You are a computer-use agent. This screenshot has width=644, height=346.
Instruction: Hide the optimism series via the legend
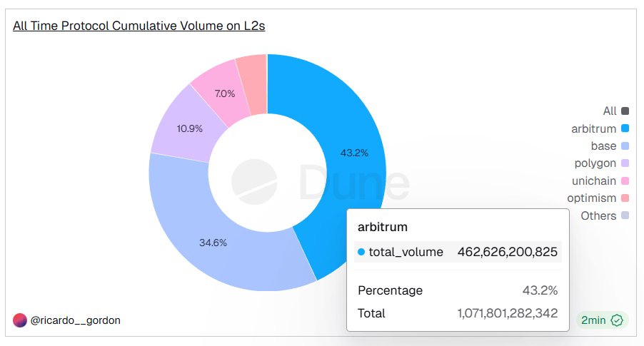pyautogui.click(x=593, y=198)
